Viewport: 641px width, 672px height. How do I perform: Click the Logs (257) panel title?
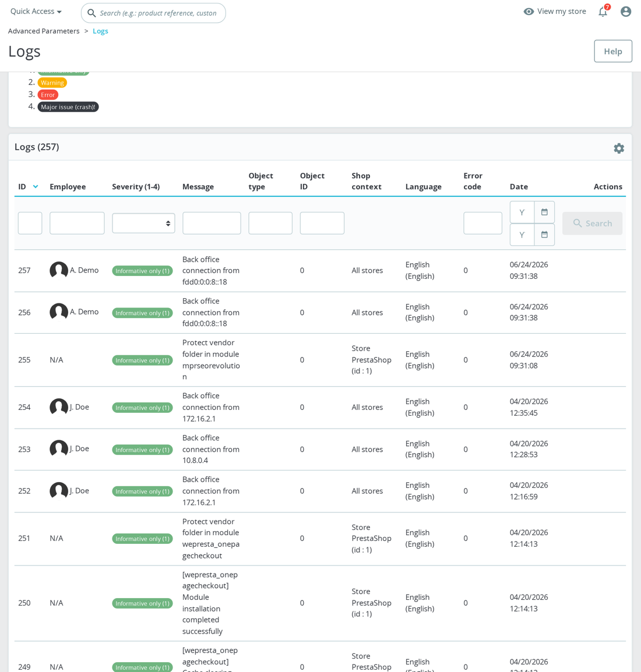click(37, 147)
